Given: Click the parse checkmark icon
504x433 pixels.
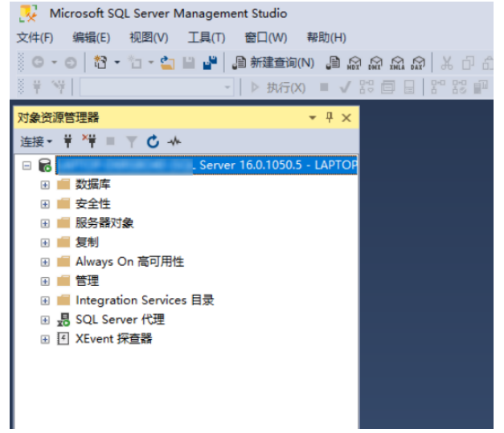Looking at the screenshot, I should 345,87.
